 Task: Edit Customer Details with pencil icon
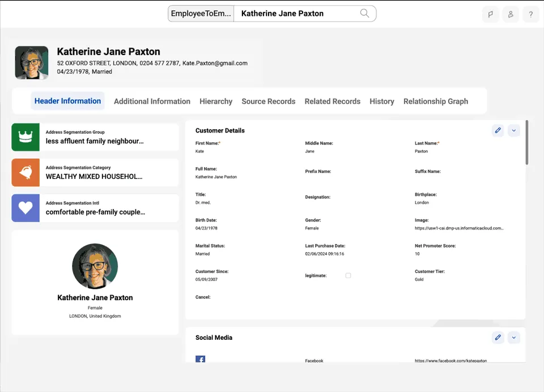[x=498, y=130]
